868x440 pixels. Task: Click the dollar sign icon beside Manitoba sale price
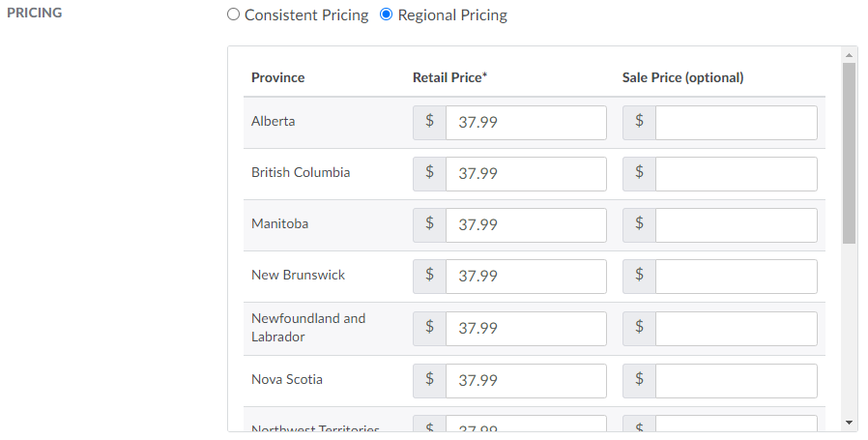pyautogui.click(x=639, y=225)
